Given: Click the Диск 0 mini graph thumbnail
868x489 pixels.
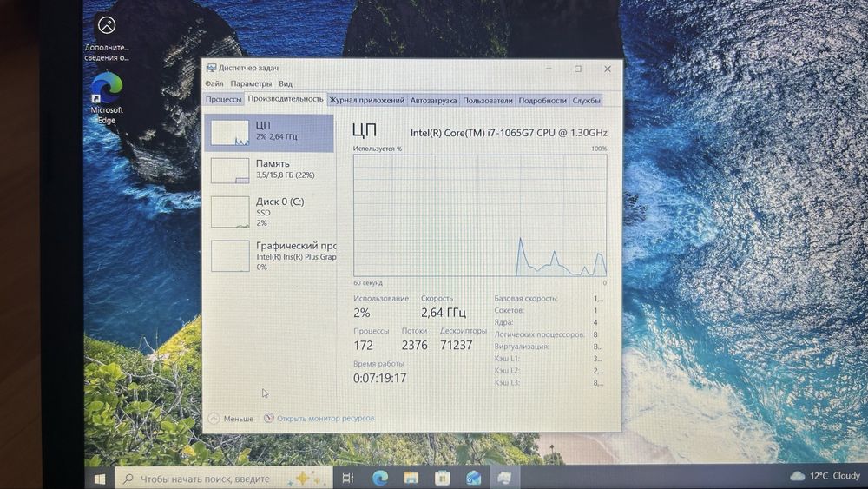Looking at the screenshot, I should 230,212.
